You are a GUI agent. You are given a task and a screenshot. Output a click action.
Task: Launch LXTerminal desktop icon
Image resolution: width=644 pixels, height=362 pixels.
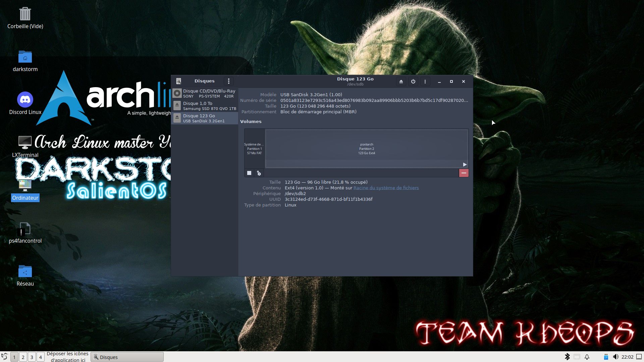pos(25,147)
